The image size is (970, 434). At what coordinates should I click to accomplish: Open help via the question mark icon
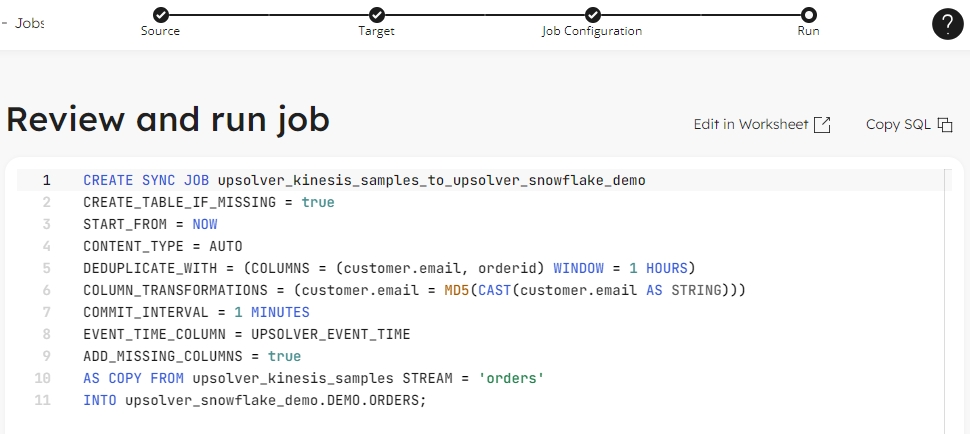(947, 24)
